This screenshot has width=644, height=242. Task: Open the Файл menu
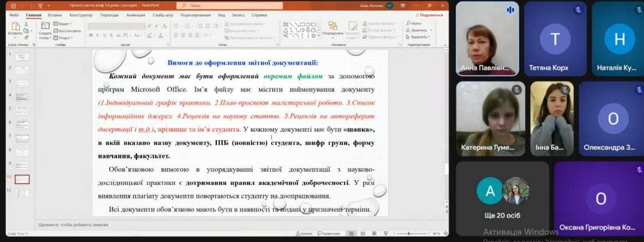click(x=14, y=15)
